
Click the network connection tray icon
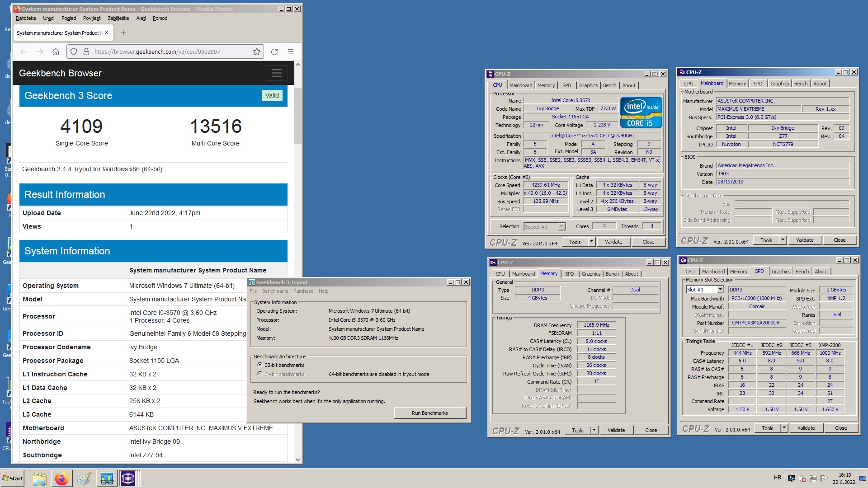pos(813,479)
